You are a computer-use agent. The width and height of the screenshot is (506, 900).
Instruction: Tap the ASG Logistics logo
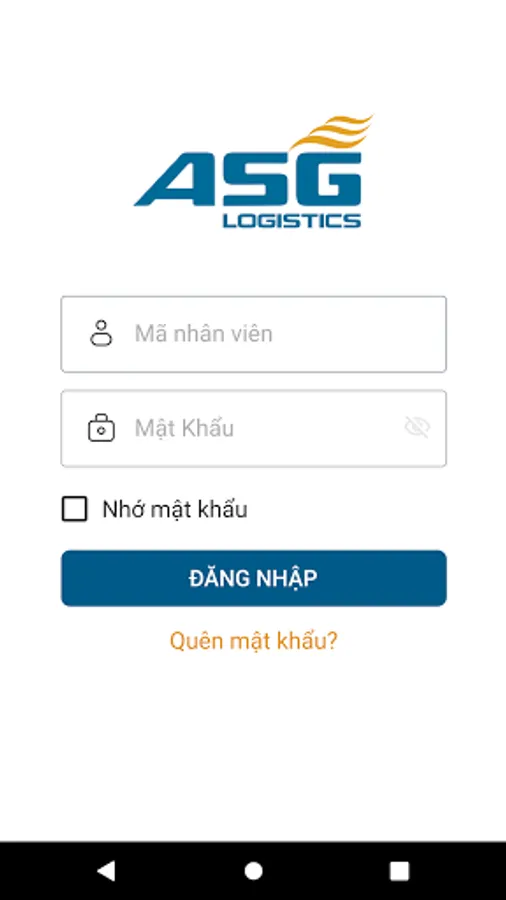pos(253,171)
